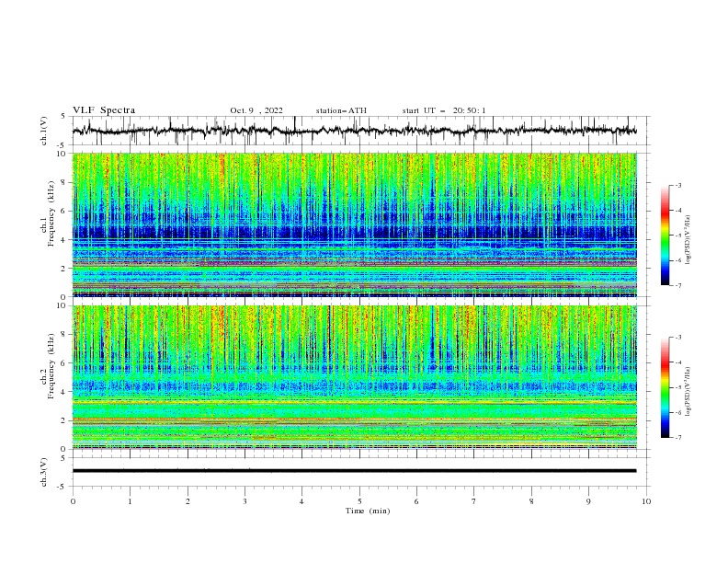Click time axis tick label "4"

click(x=301, y=501)
